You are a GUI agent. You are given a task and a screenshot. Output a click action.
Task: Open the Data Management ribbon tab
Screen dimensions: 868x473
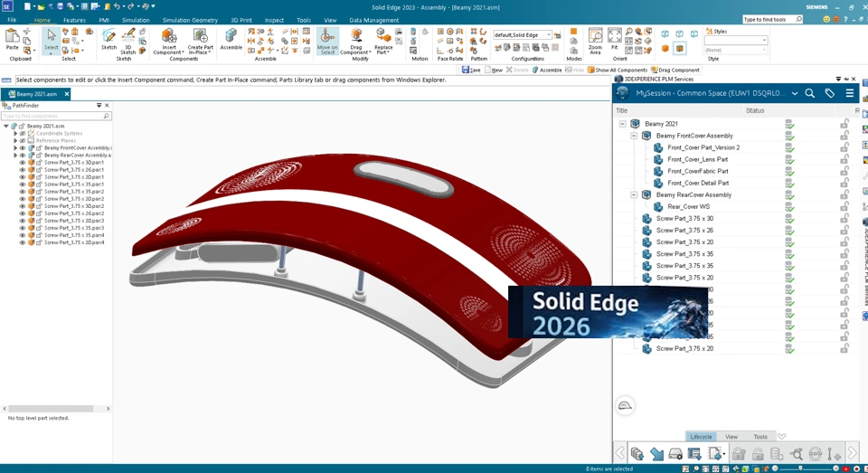click(x=373, y=20)
